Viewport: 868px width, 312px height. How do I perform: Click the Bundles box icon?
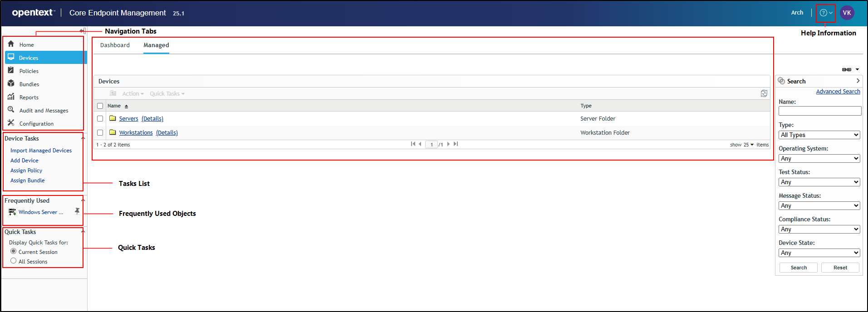(11, 83)
